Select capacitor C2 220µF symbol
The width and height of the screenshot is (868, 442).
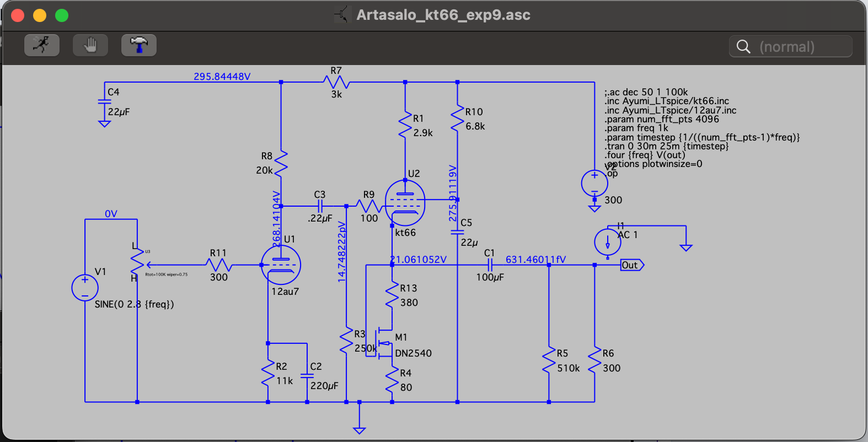coord(307,376)
